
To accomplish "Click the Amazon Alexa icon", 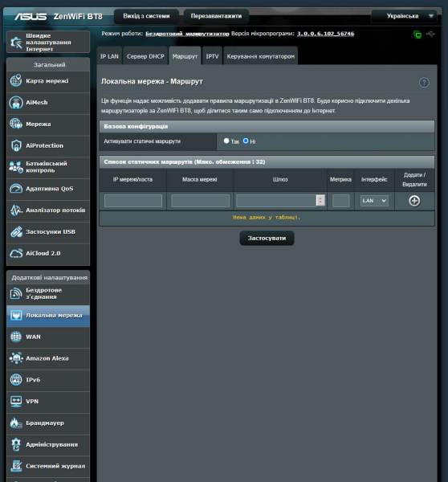I will tap(16, 358).
